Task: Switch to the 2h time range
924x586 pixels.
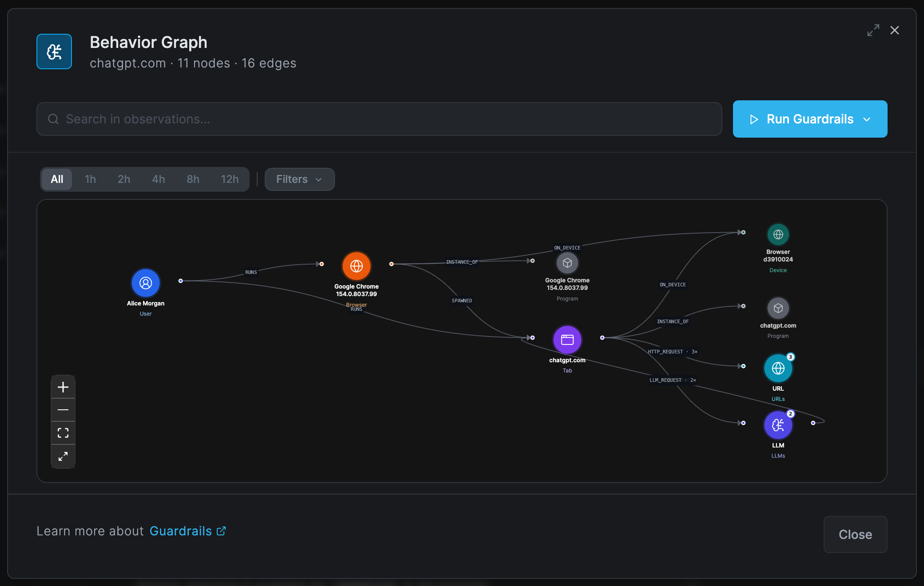Action: [124, 179]
